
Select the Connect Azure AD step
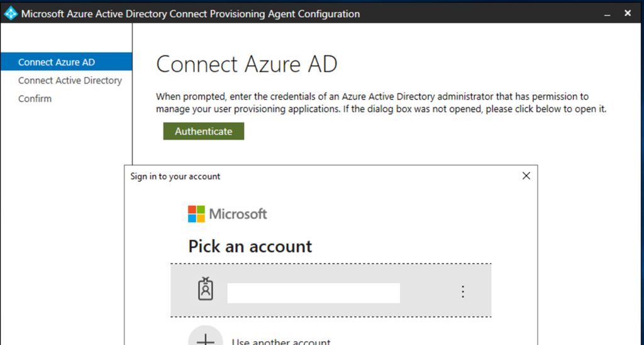(57, 62)
